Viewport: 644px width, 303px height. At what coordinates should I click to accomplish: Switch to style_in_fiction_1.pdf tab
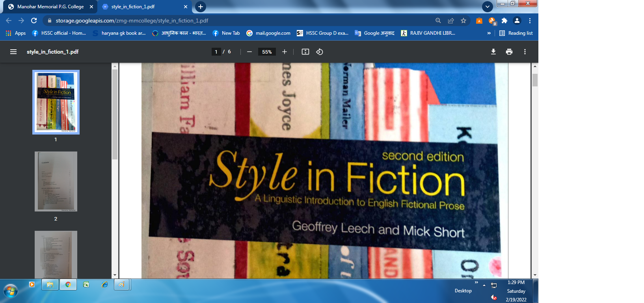145,7
